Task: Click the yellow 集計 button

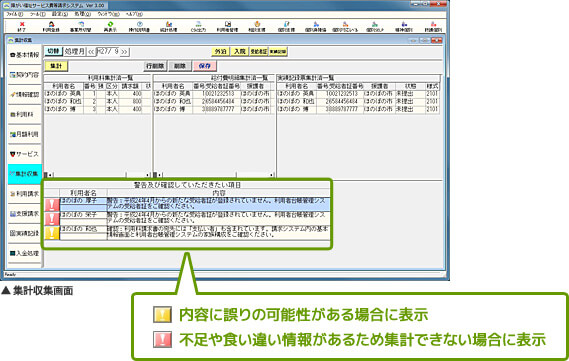Action: pyautogui.click(x=56, y=66)
